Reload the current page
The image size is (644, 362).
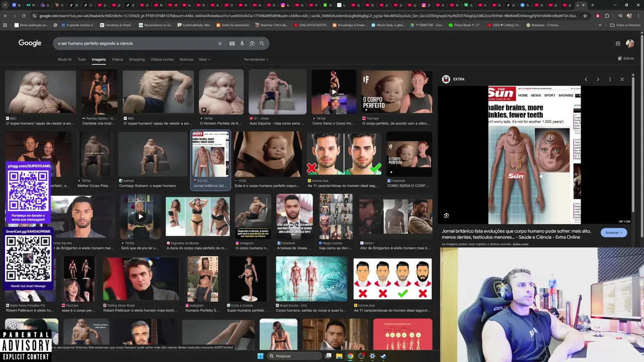pos(23,16)
